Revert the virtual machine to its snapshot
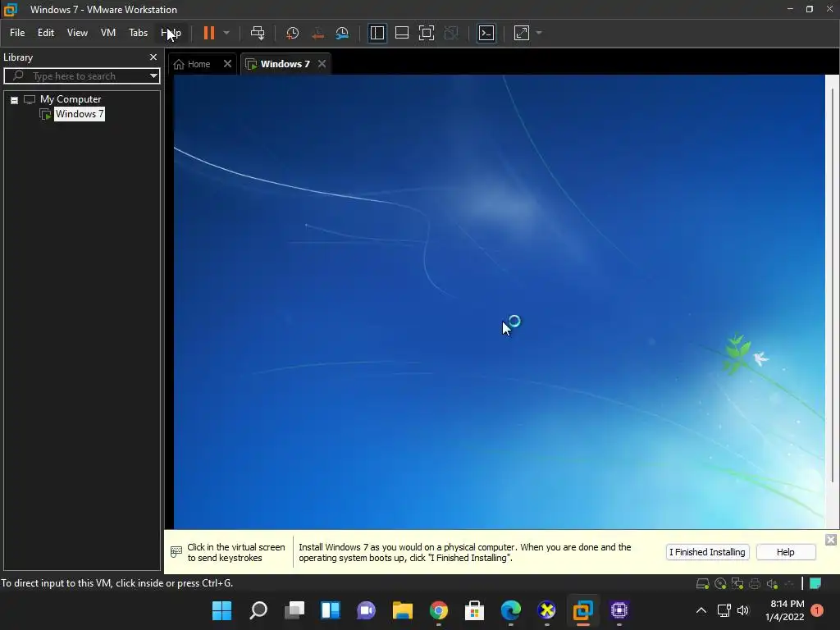 (x=317, y=33)
